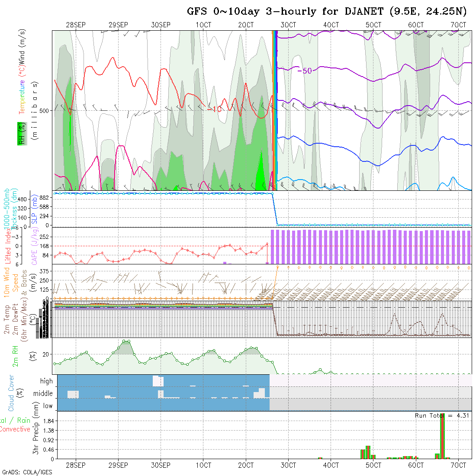Select the 4OCT label on top axis
Screen dimensions: 476x476
tap(331, 25)
